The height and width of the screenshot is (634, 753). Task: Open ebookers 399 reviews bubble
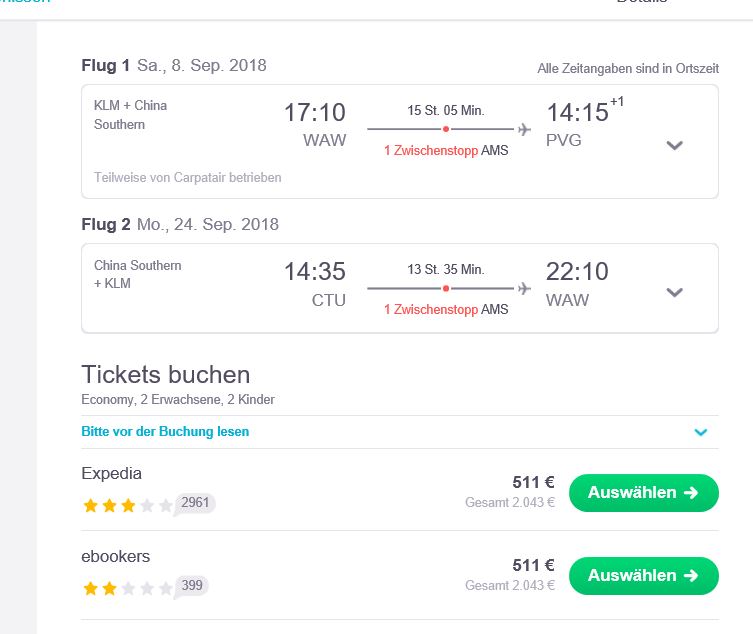192,586
